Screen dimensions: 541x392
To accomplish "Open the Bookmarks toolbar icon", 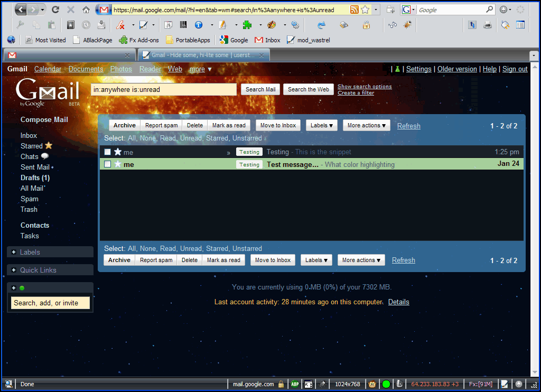I will tap(70, 25).
